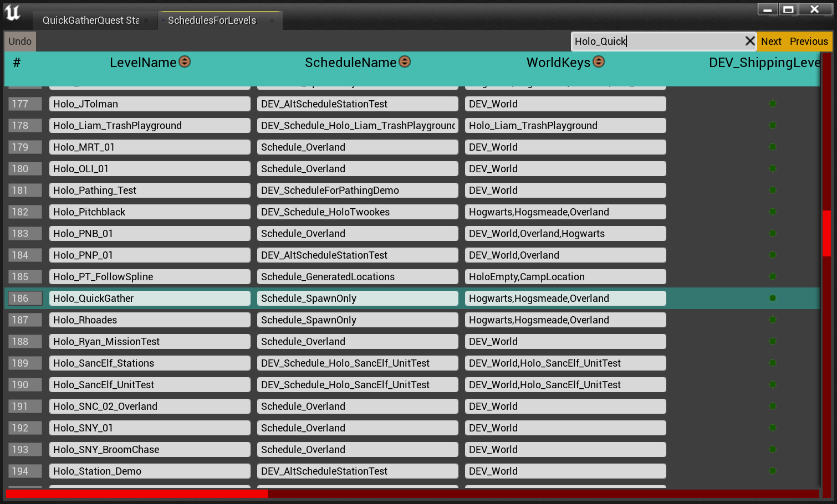Toggle DEV_ShippingLevel for Holo_QuickGather row
The width and height of the screenshot is (837, 504).
pos(773,298)
